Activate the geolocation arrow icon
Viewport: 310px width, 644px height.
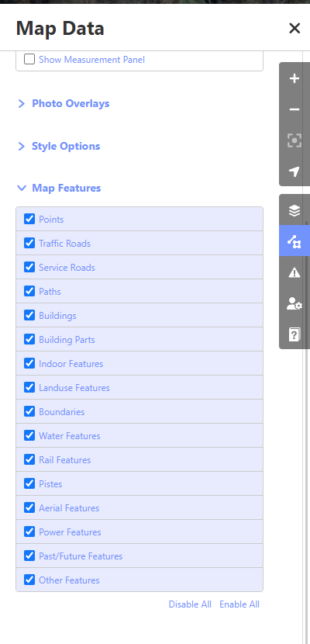(x=294, y=171)
